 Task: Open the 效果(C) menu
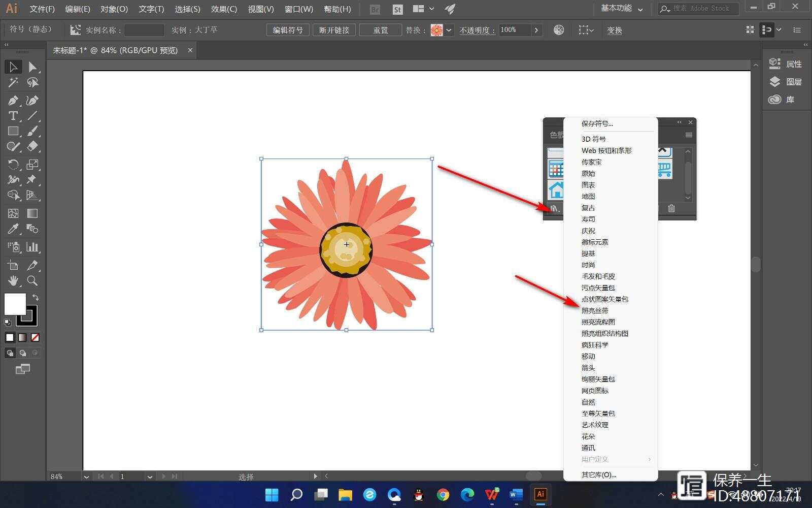click(x=224, y=9)
